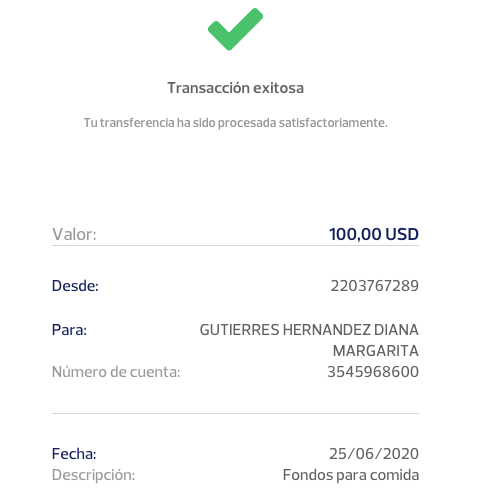Click the separator line above Fecha
Viewport: 480px width, 504px height.
click(x=235, y=413)
